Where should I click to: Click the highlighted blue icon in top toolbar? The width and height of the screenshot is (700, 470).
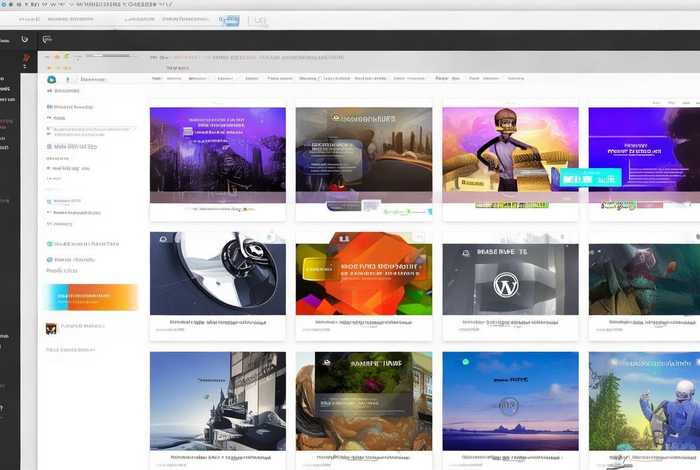[231, 19]
